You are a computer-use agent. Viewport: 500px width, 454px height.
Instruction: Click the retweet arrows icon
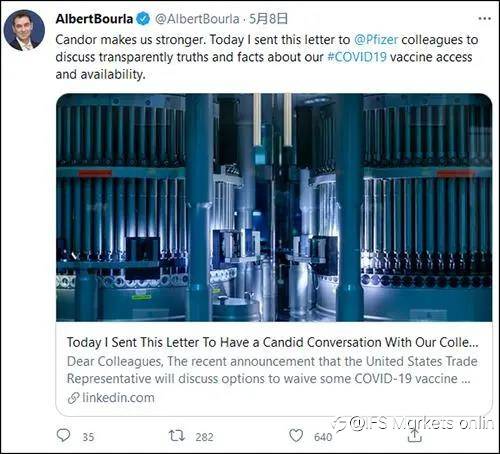pos(176,436)
